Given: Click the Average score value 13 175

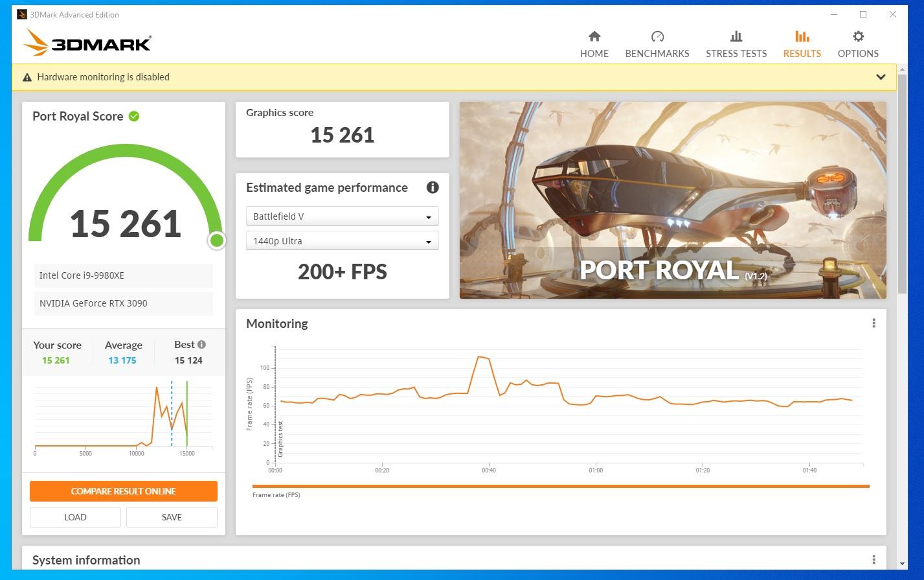Looking at the screenshot, I should click(122, 360).
